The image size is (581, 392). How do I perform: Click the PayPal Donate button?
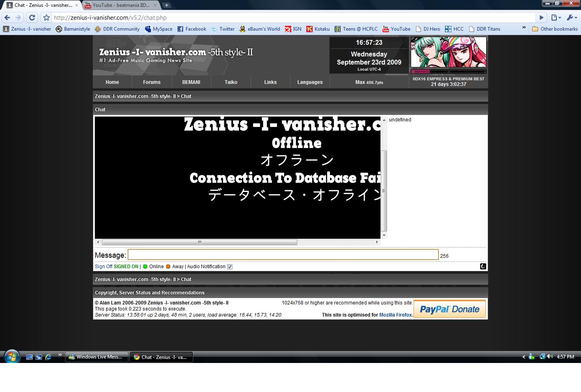(x=449, y=309)
